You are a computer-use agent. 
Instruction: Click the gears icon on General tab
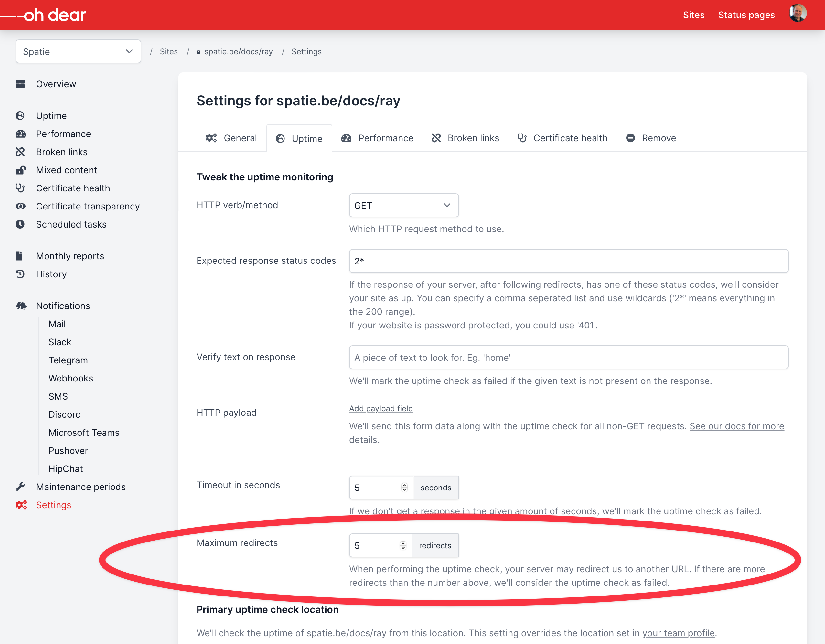[211, 138]
